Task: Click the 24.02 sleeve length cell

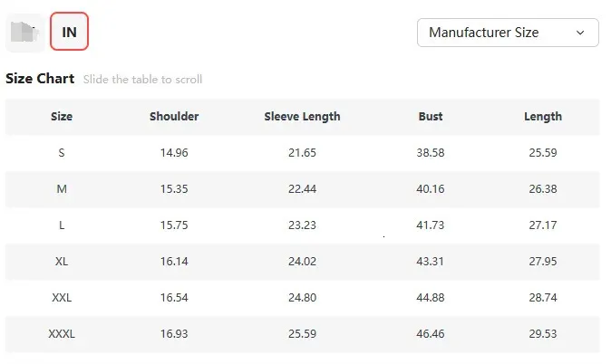Action: (302, 262)
